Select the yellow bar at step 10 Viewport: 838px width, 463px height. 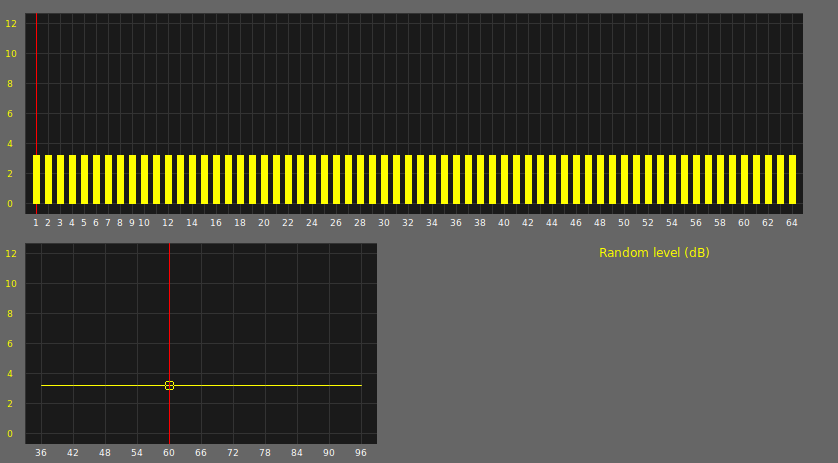[144, 180]
